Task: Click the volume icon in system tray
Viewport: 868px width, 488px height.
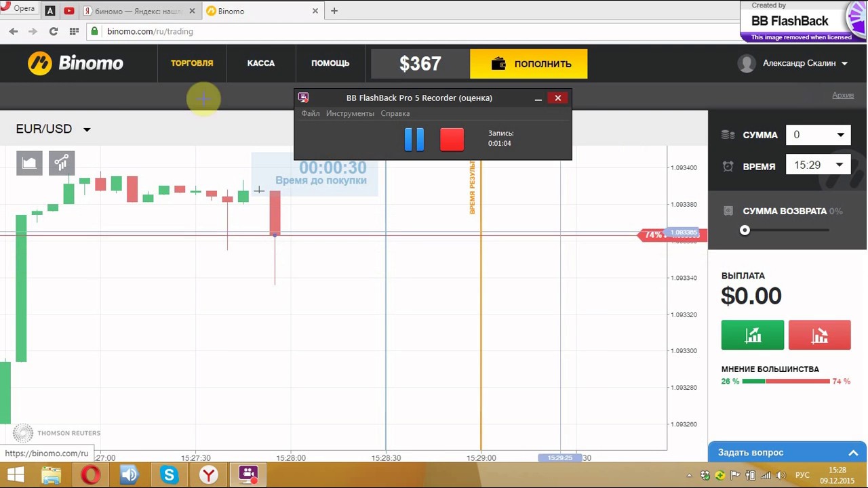Action: (x=781, y=476)
